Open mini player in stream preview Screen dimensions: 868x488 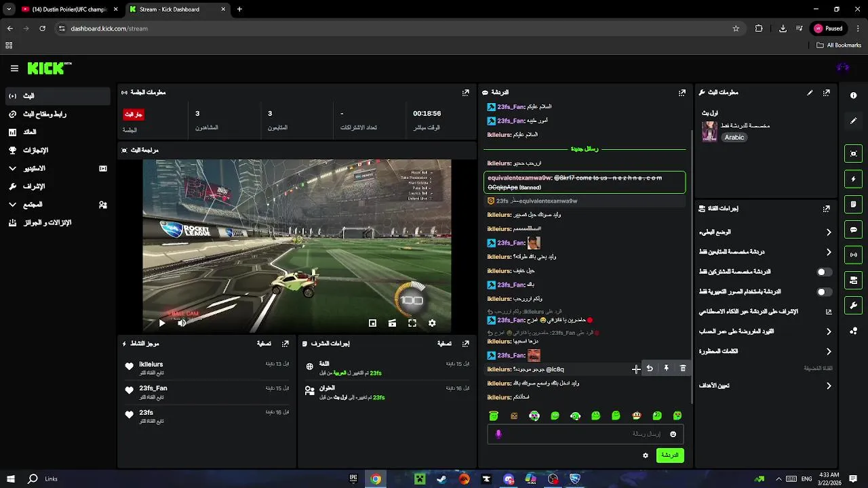click(372, 323)
